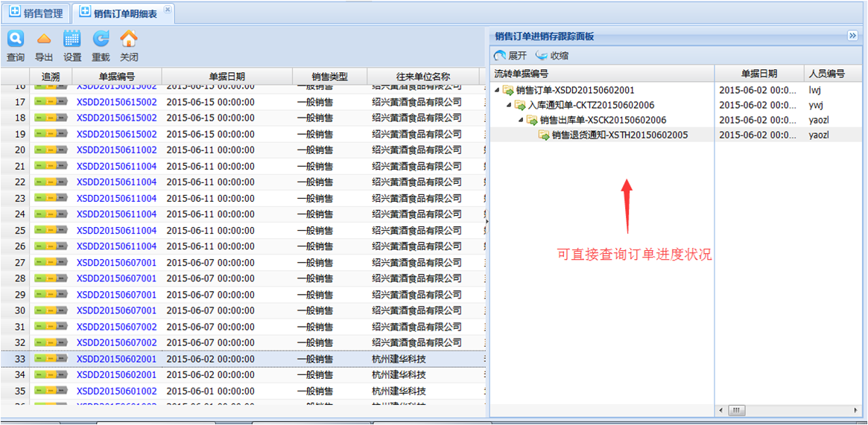
Task: Close the 销售订单明细表 tab
Action: click(x=167, y=10)
